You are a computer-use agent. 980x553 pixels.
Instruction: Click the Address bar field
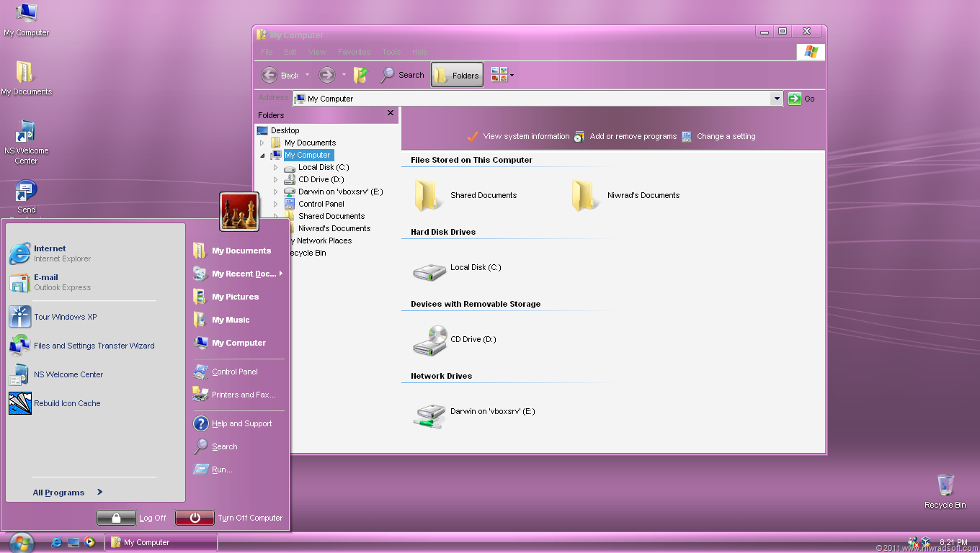[x=531, y=99]
